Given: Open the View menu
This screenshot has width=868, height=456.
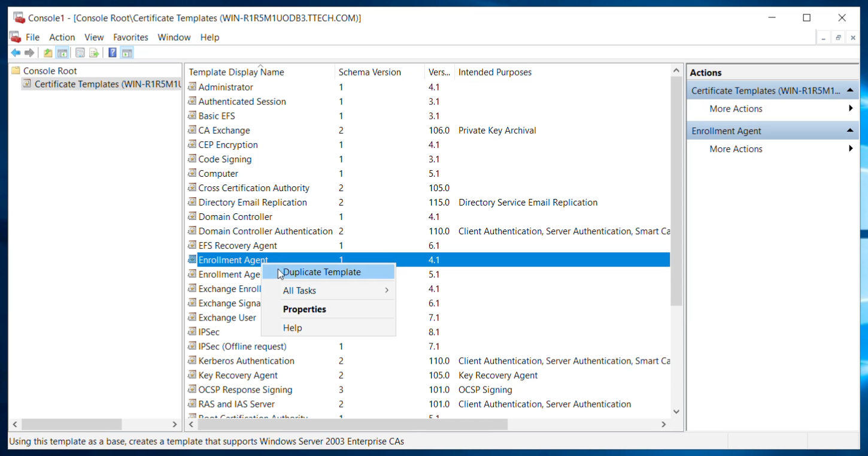Looking at the screenshot, I should coord(94,37).
